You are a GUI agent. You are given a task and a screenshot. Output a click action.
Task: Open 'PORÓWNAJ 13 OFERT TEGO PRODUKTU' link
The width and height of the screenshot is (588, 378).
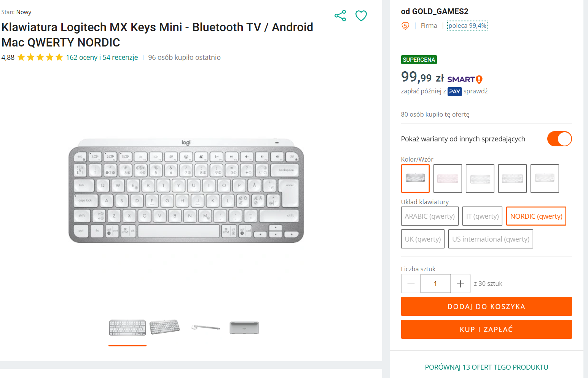click(x=486, y=367)
